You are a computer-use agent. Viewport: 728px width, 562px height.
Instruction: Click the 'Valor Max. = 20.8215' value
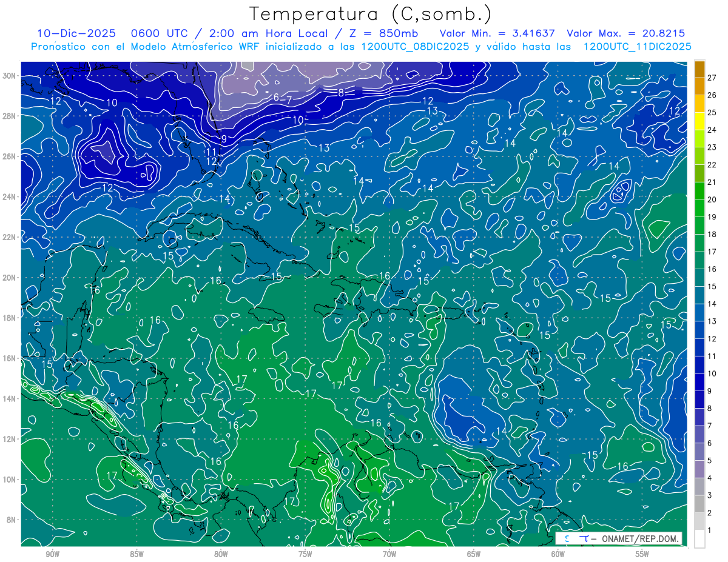pyautogui.click(x=626, y=33)
